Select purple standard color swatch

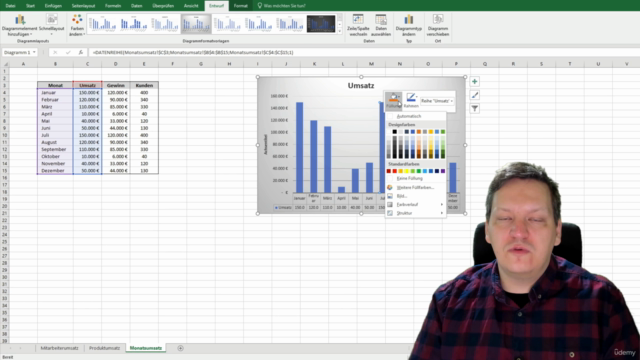click(443, 171)
